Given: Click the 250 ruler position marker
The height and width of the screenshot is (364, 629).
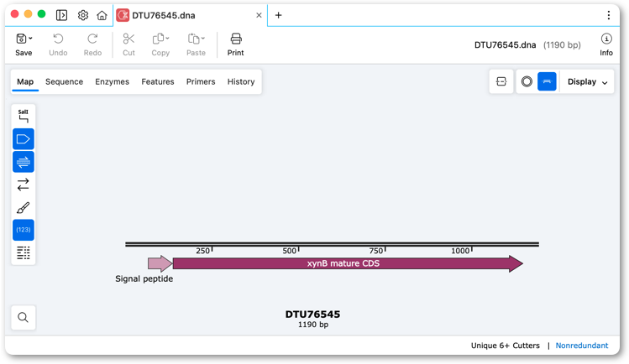Looking at the screenshot, I should [202, 251].
